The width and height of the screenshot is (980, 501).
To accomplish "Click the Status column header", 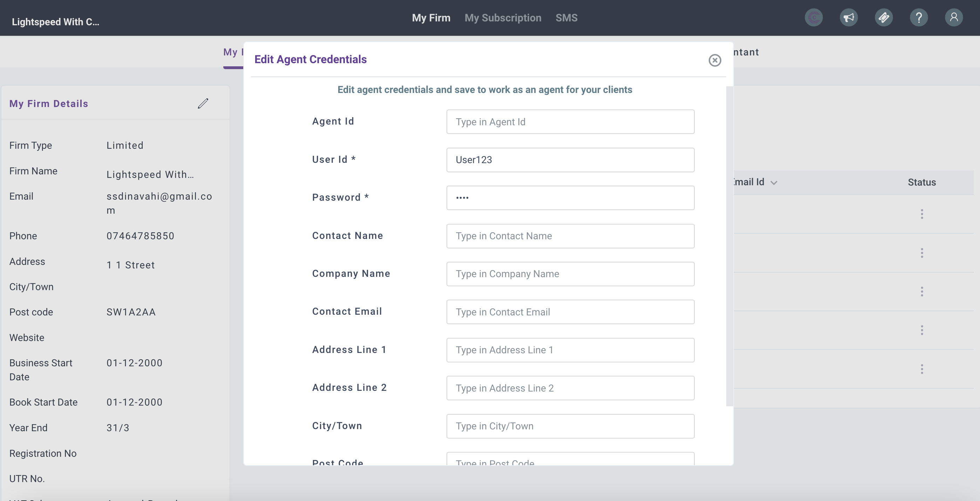I will tap(921, 182).
